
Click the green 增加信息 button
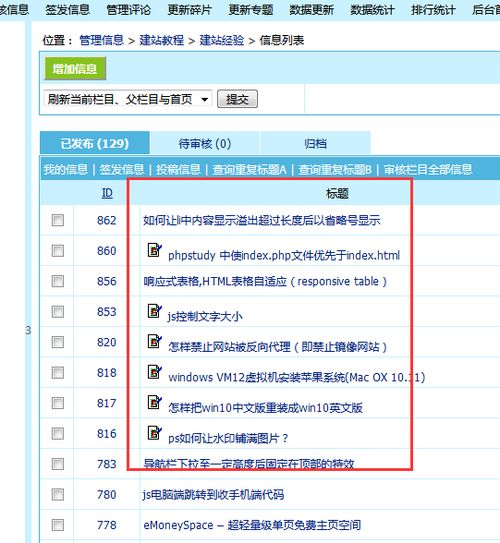point(75,69)
